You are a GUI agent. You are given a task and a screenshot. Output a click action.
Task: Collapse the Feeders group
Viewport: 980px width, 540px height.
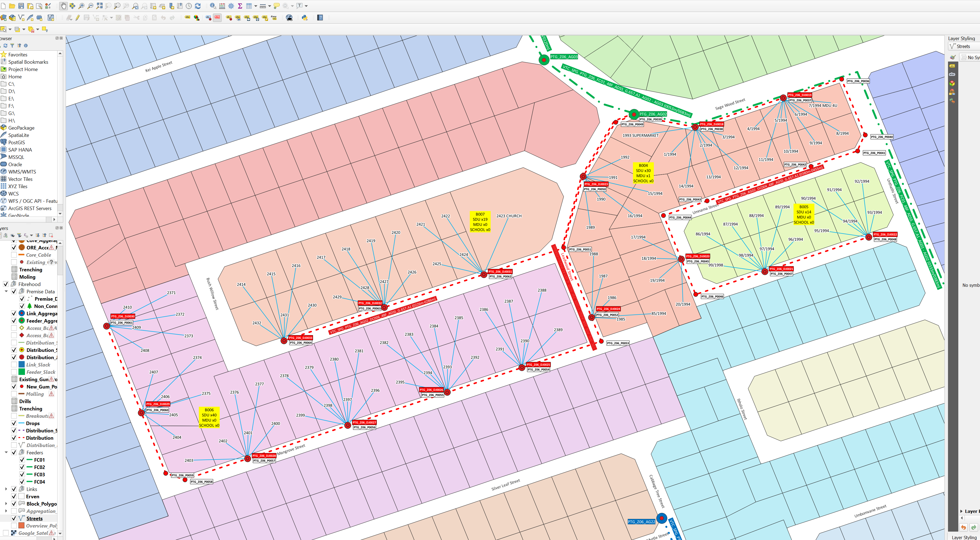coord(6,452)
